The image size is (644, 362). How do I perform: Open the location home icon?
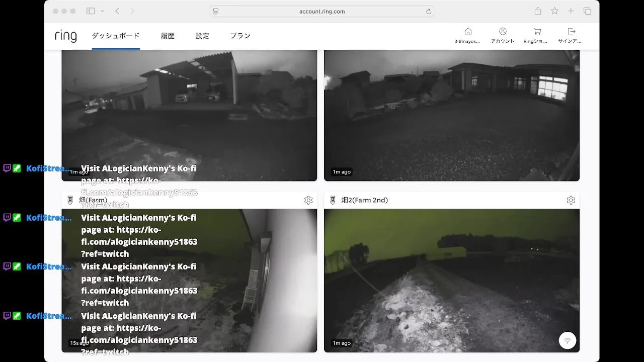tap(468, 31)
